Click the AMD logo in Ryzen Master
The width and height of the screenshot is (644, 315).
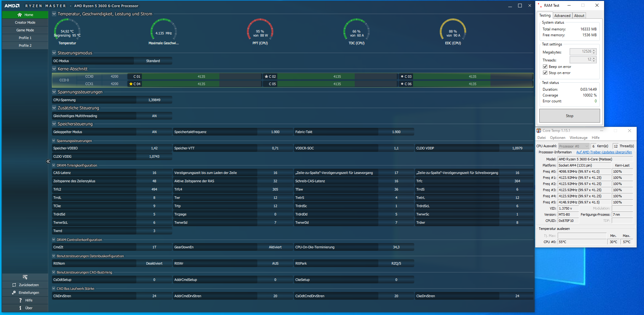[12, 6]
